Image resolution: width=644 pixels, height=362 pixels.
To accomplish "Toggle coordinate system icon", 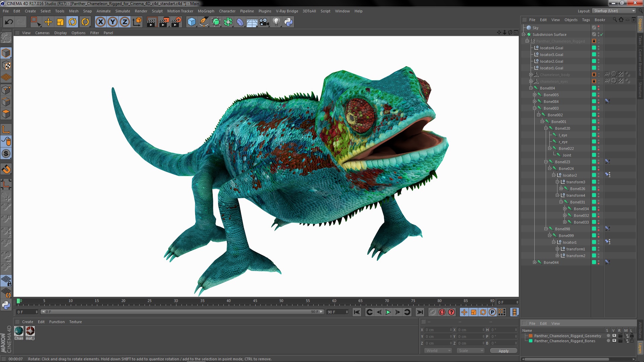I will [137, 22].
